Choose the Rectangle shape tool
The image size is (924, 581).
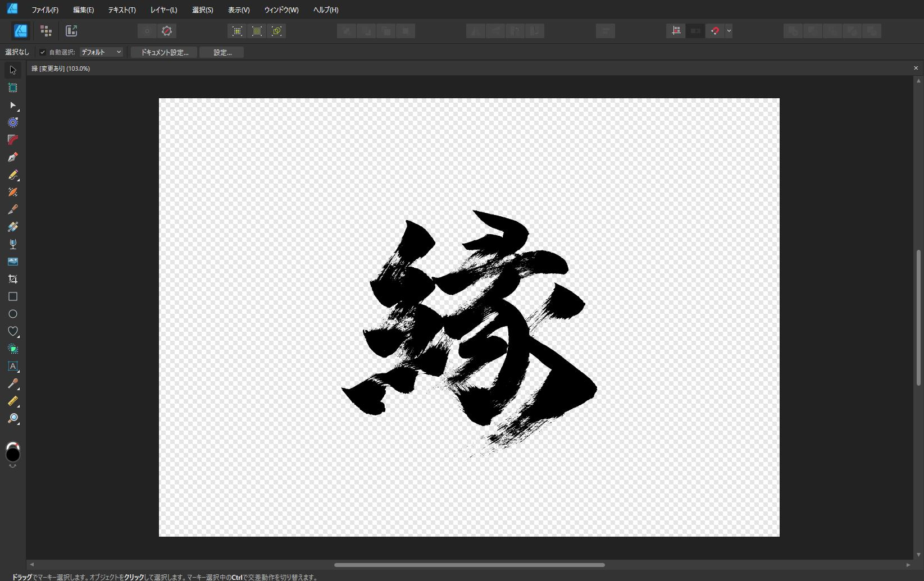tap(13, 296)
